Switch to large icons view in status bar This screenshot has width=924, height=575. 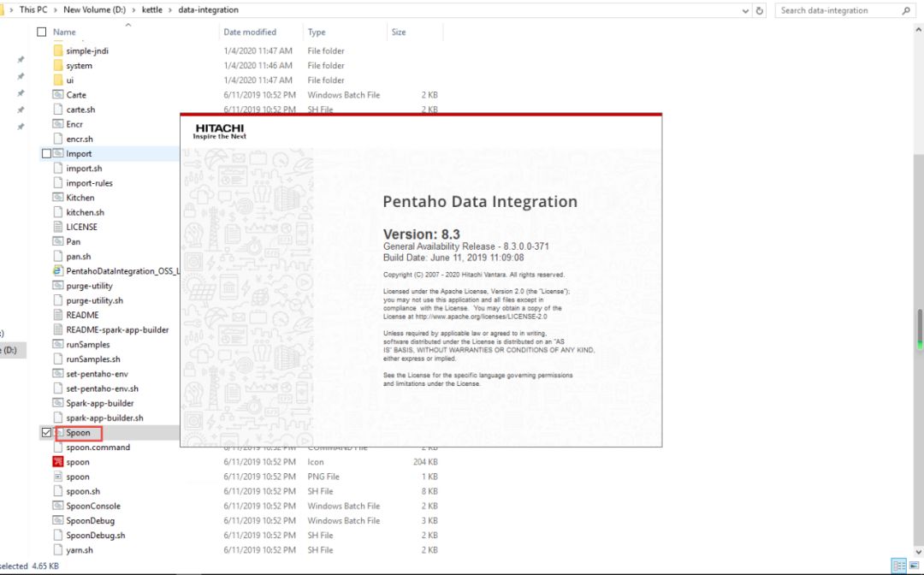(x=914, y=566)
